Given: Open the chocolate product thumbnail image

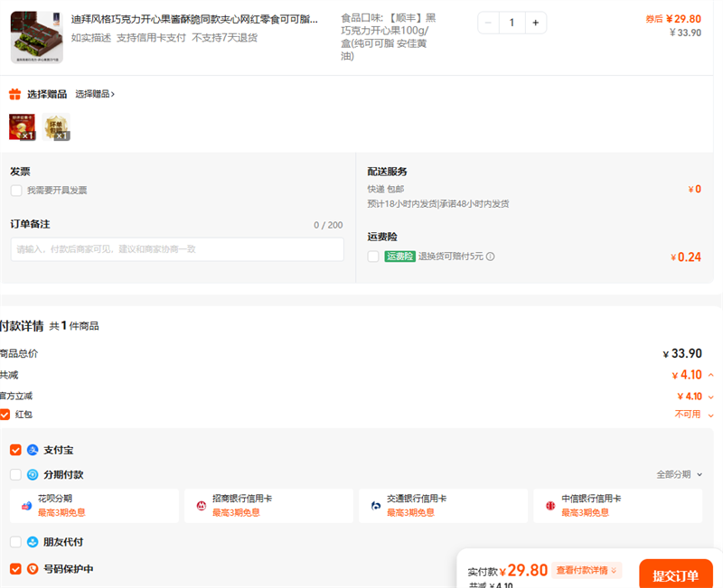Looking at the screenshot, I should tap(36, 37).
